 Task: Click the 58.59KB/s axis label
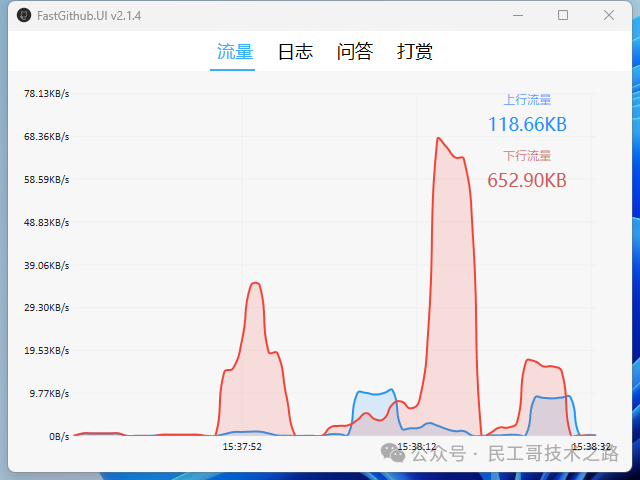point(47,180)
